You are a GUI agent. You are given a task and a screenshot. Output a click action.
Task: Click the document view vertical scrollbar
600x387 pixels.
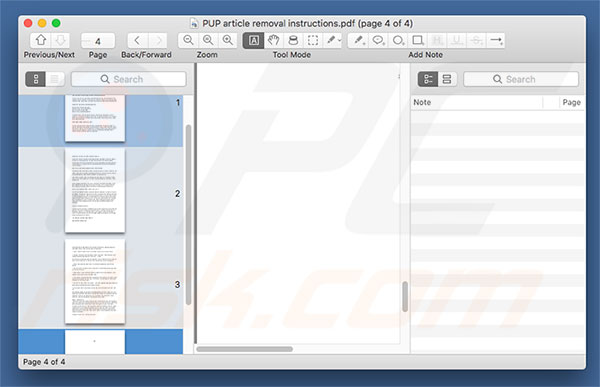(x=405, y=297)
